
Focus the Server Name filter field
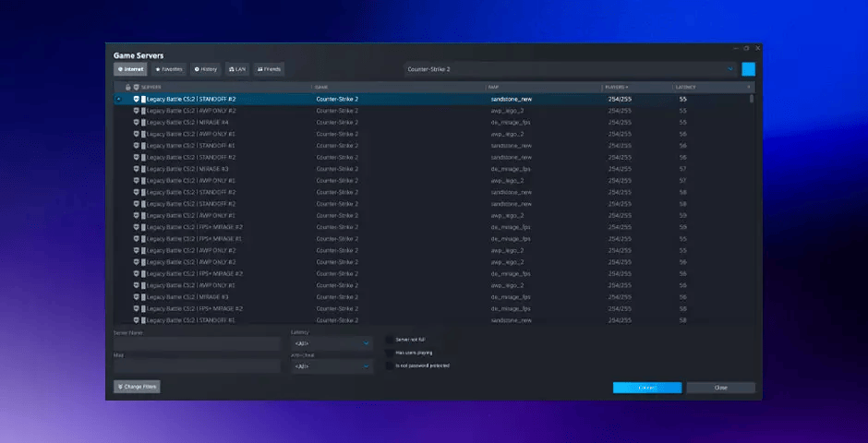tap(197, 343)
